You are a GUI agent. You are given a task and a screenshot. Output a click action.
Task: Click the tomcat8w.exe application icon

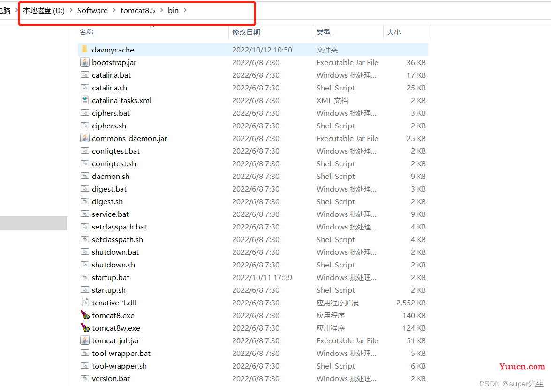coord(85,327)
